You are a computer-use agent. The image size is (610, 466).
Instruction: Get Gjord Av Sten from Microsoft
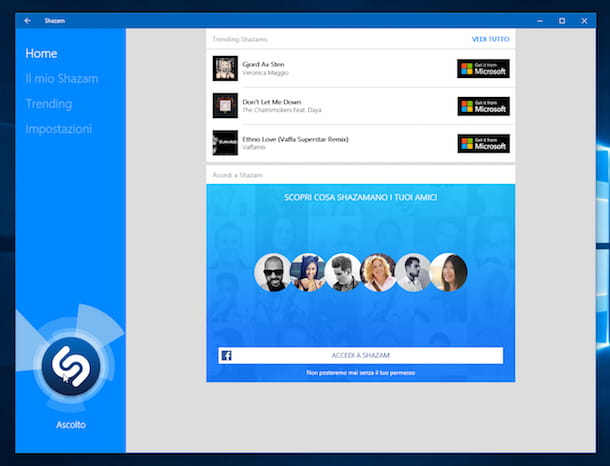click(x=483, y=68)
